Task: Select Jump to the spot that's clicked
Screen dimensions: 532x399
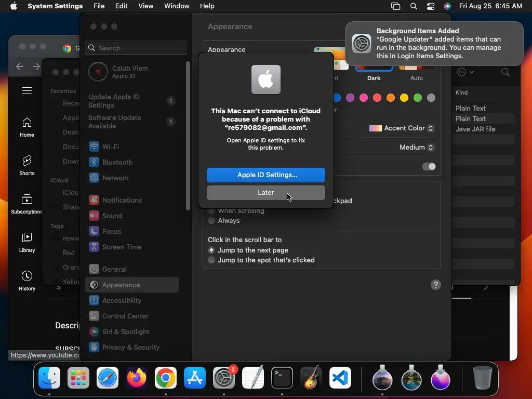Action: (261, 260)
